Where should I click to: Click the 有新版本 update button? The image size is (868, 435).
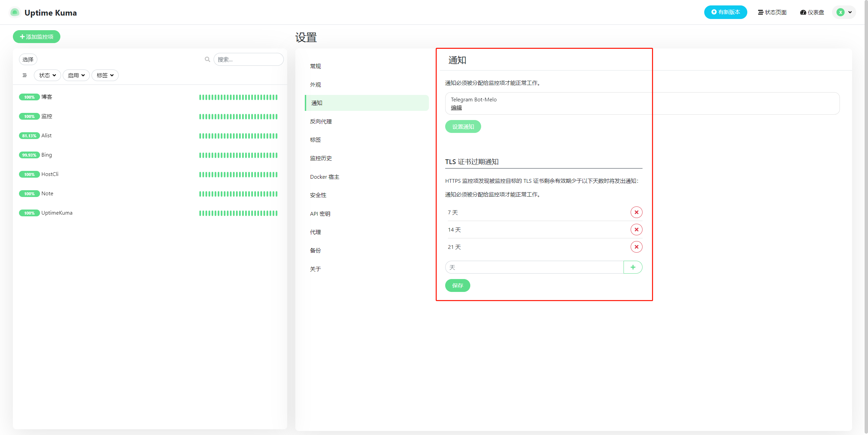pyautogui.click(x=725, y=12)
